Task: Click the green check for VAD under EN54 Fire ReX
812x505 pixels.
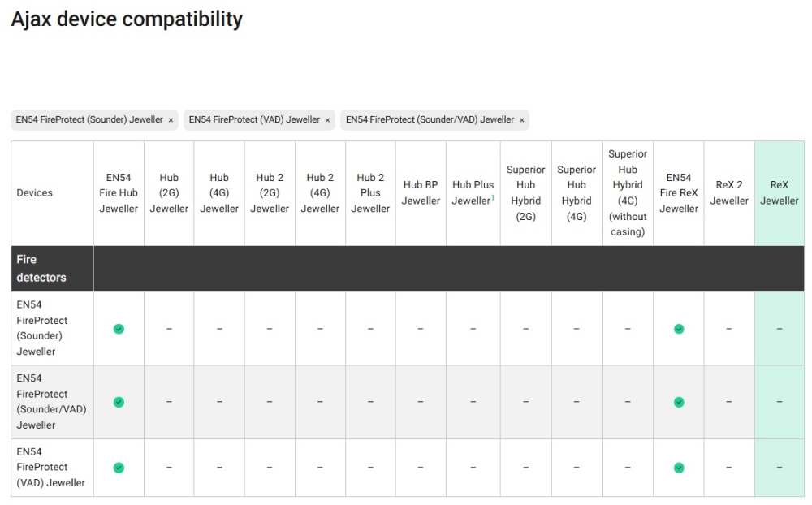Action: (x=679, y=468)
